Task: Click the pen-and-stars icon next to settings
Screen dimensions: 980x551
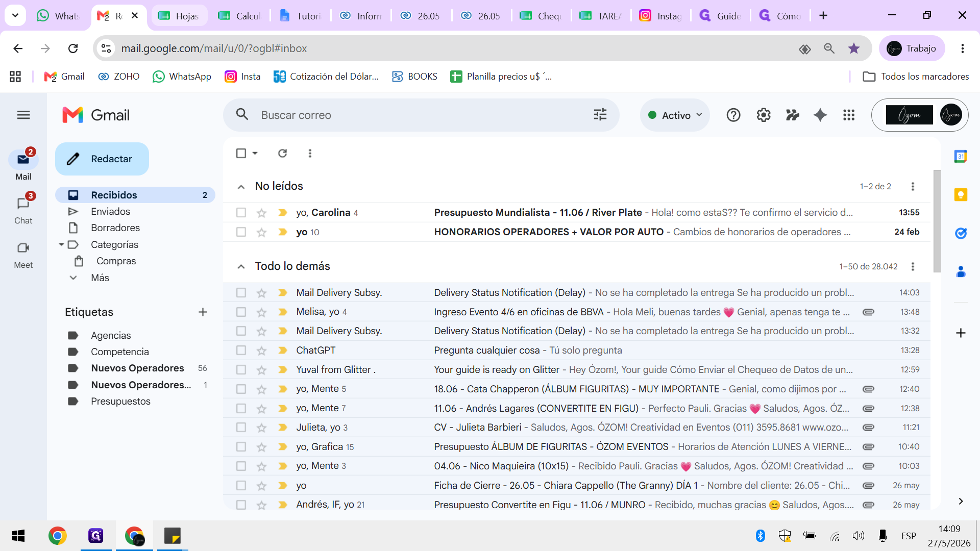Action: click(x=792, y=115)
